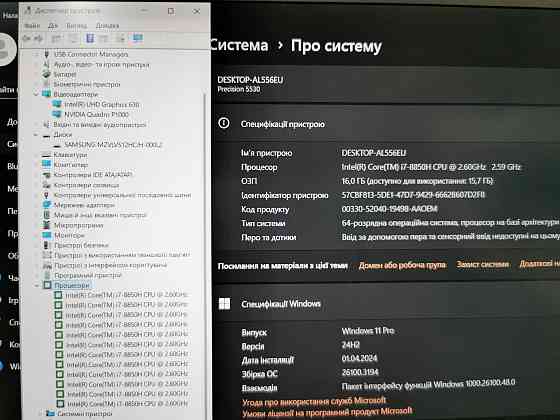The width and height of the screenshot is (560, 420).
Task: Click the Системні пристрої folder icon
Action: point(50,414)
